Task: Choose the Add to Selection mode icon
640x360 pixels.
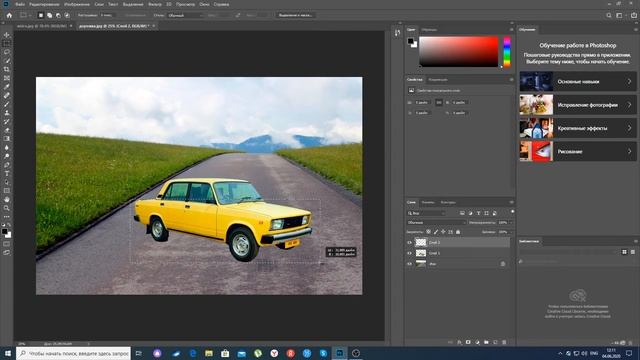Action: click(x=49, y=15)
